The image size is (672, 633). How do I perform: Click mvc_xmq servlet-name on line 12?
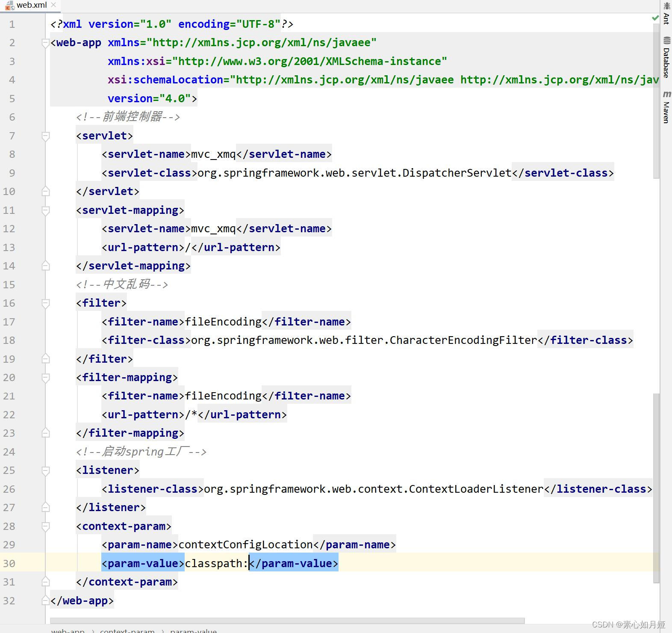[213, 229]
